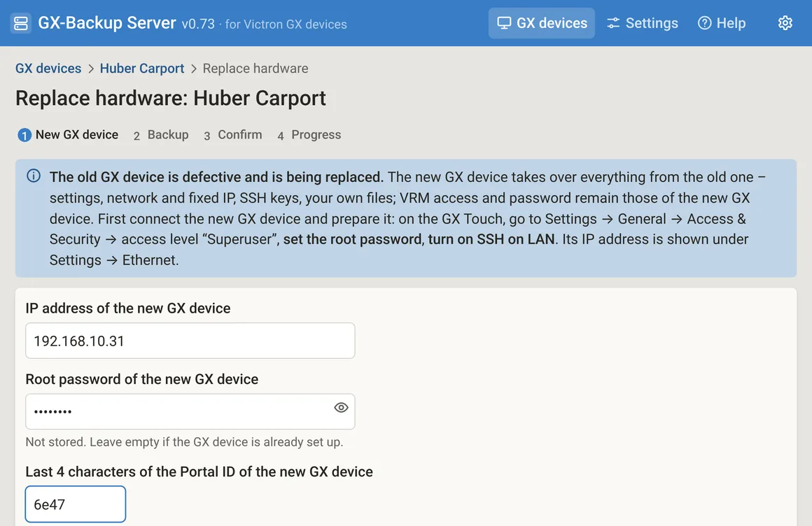Click the heading Replace hardware: Huber Carport
The height and width of the screenshot is (526, 812).
[170, 99]
